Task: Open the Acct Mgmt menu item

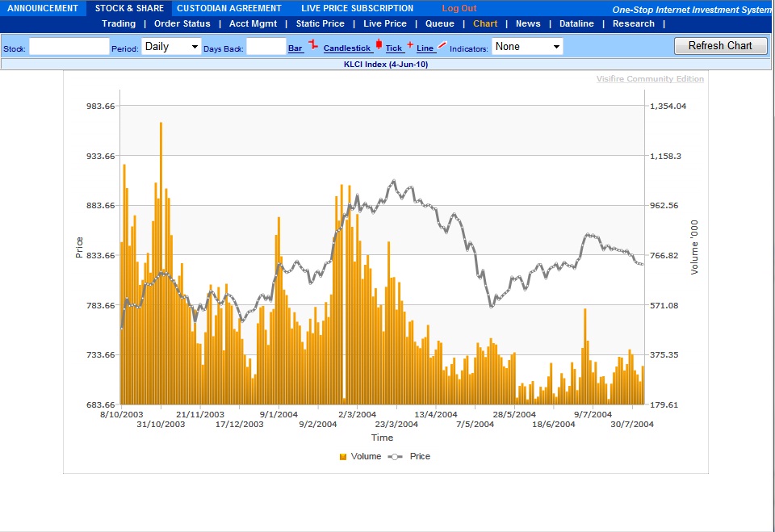Action: (253, 23)
